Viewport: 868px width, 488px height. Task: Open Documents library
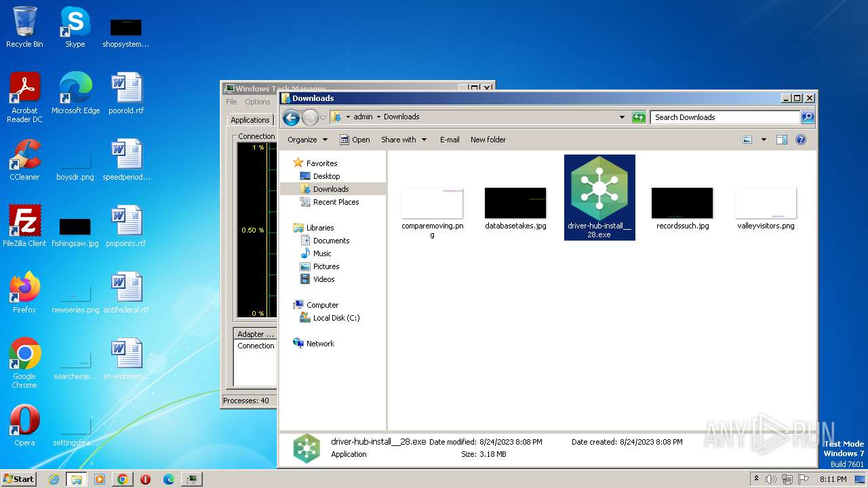331,241
